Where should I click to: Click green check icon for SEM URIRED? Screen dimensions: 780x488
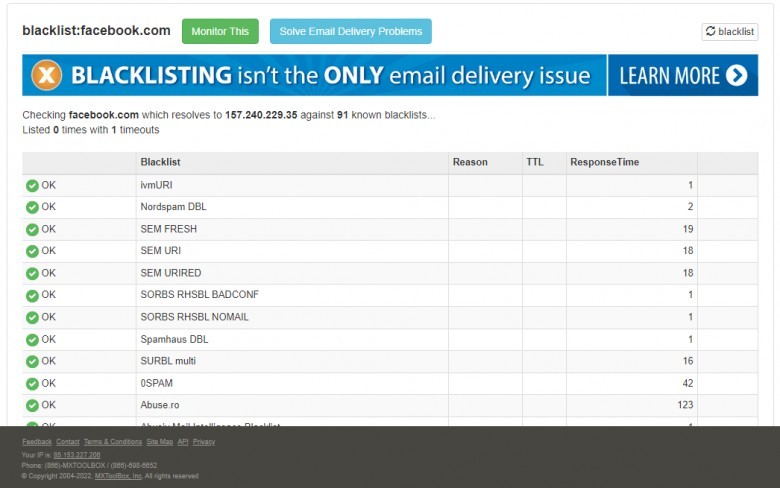point(32,274)
